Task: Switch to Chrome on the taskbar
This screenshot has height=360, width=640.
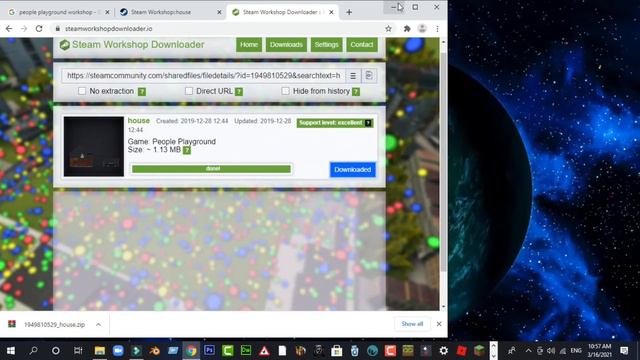Action: coord(191,351)
